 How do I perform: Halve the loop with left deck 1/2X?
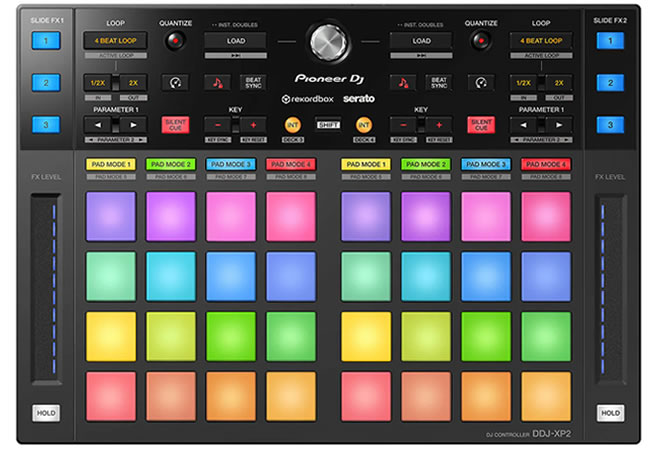click(98, 83)
